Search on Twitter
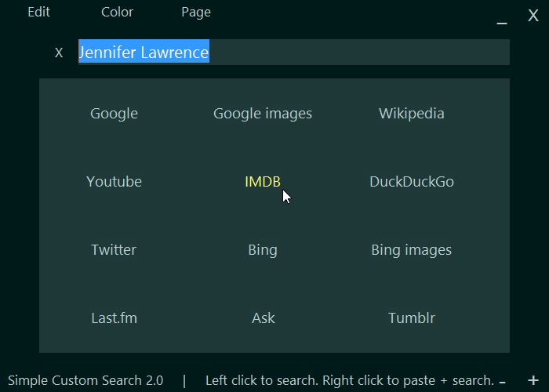 (x=114, y=250)
